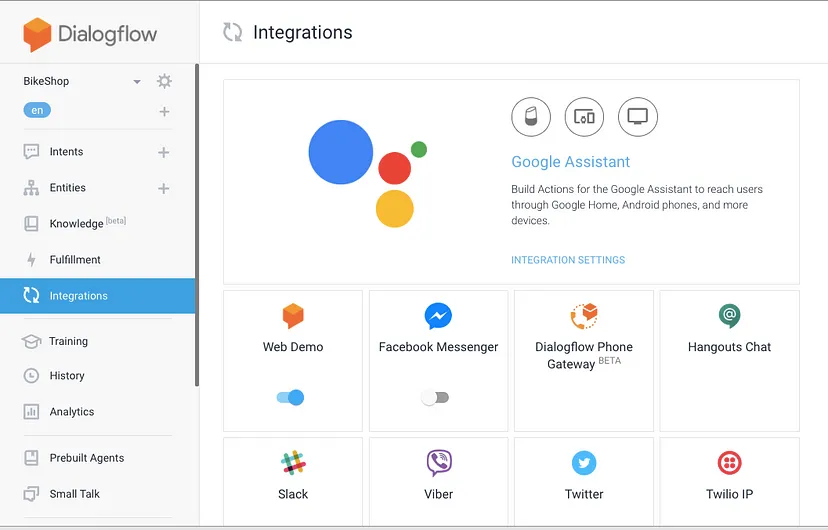Open the Fulfillment menu item
Screen dimensions: 828x530
click(x=75, y=260)
